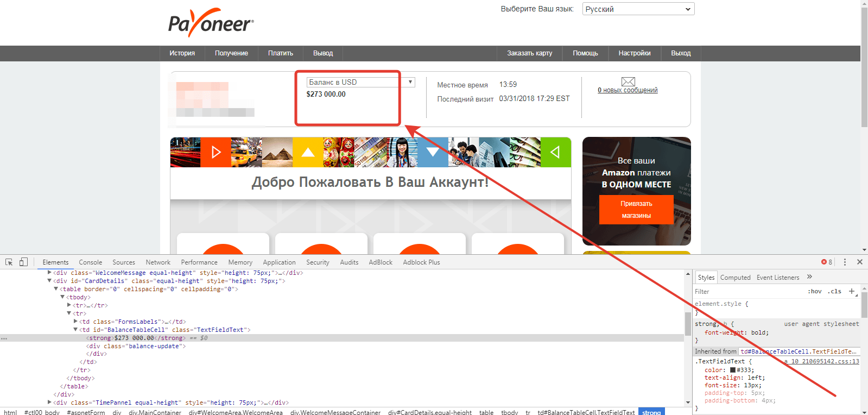The width and height of the screenshot is (868, 415).
Task: Select the strong breadcrumb item
Action: (x=651, y=412)
